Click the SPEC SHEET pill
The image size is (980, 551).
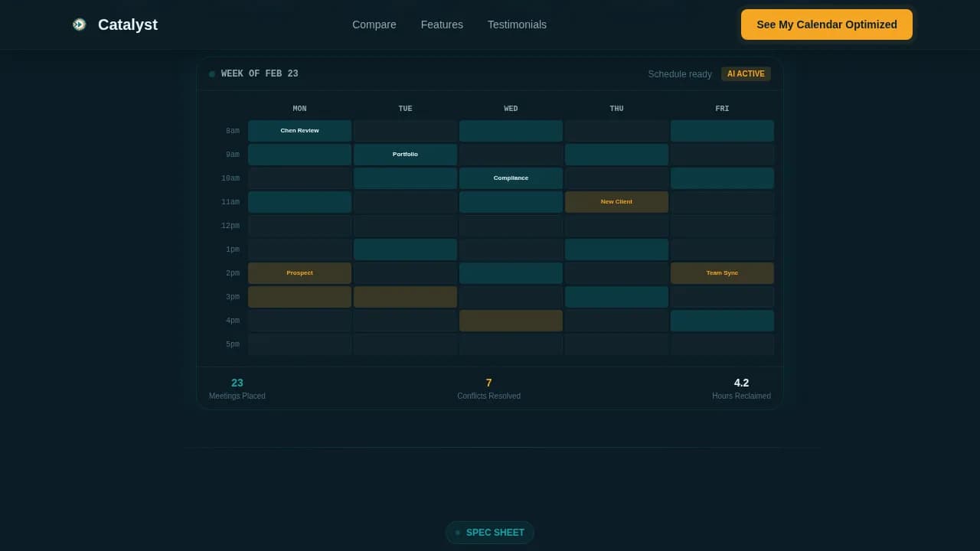point(490,533)
